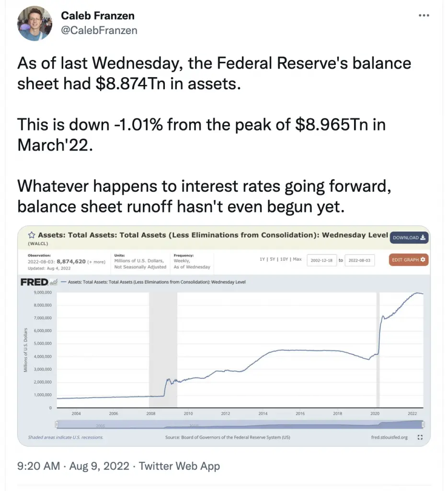Select the 10Y time range
Image resolution: width=448 pixels, height=491 pixels.
284,259
